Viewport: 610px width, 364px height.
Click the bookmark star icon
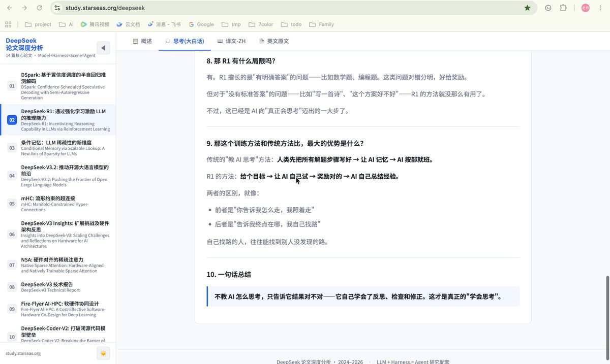[528, 8]
